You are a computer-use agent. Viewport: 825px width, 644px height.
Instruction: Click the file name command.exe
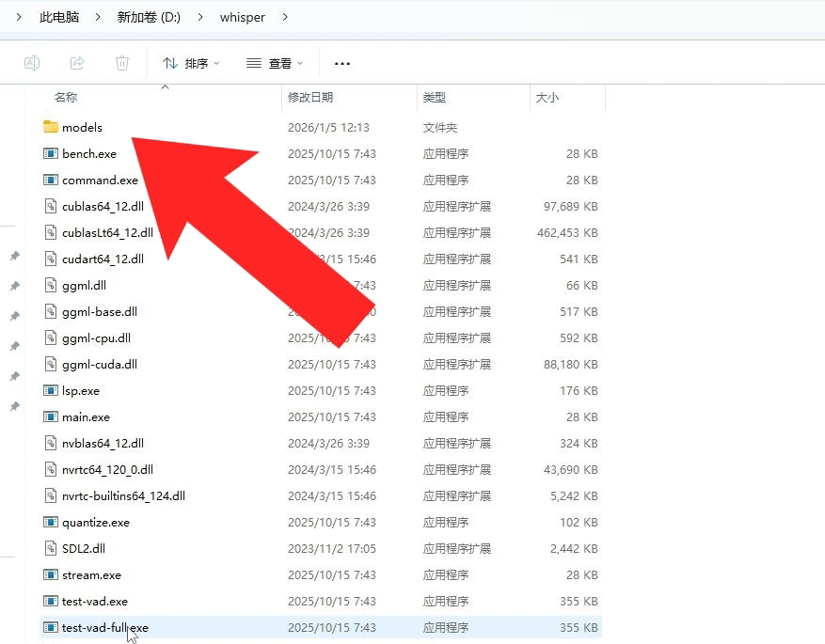(100, 180)
